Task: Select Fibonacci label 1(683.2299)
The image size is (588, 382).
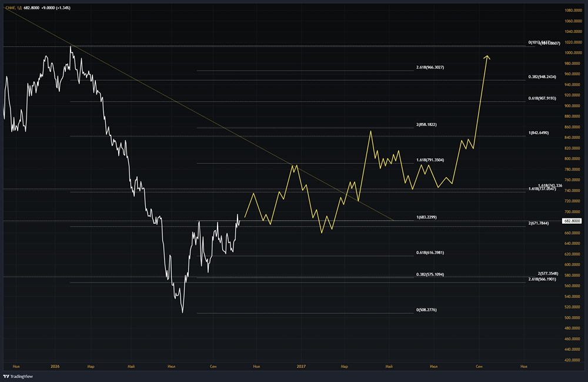Action: pos(426,217)
